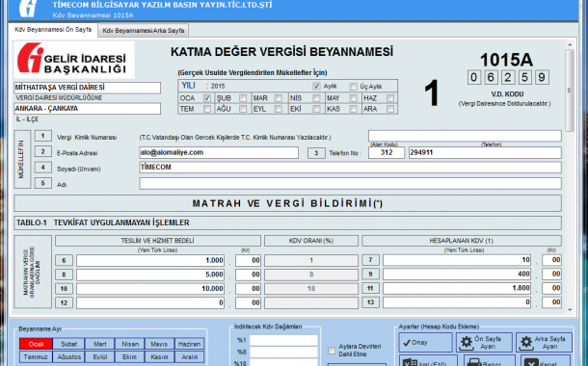
Task: Select Kdv Beyannamesi Ön Sayfa tab
Action: 53,29
